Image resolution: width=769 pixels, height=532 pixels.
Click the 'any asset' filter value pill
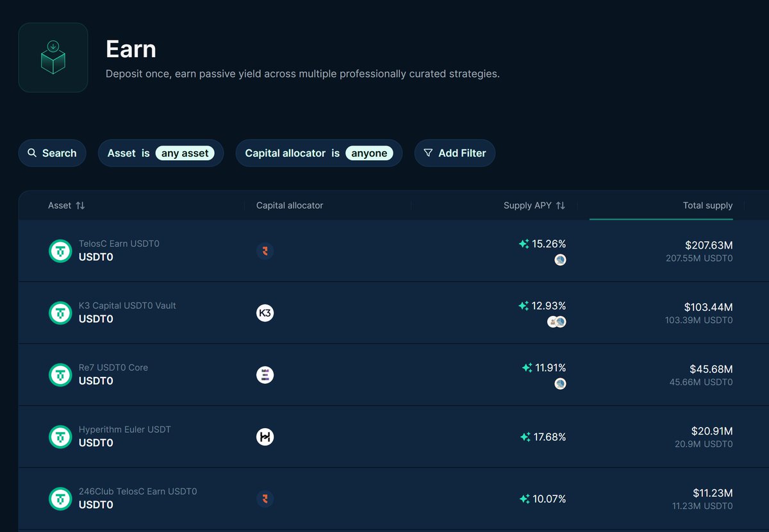point(185,153)
